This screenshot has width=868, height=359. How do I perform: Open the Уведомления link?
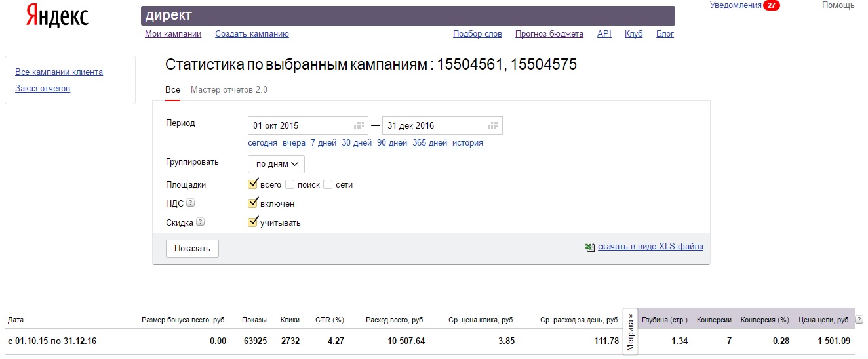[736, 5]
